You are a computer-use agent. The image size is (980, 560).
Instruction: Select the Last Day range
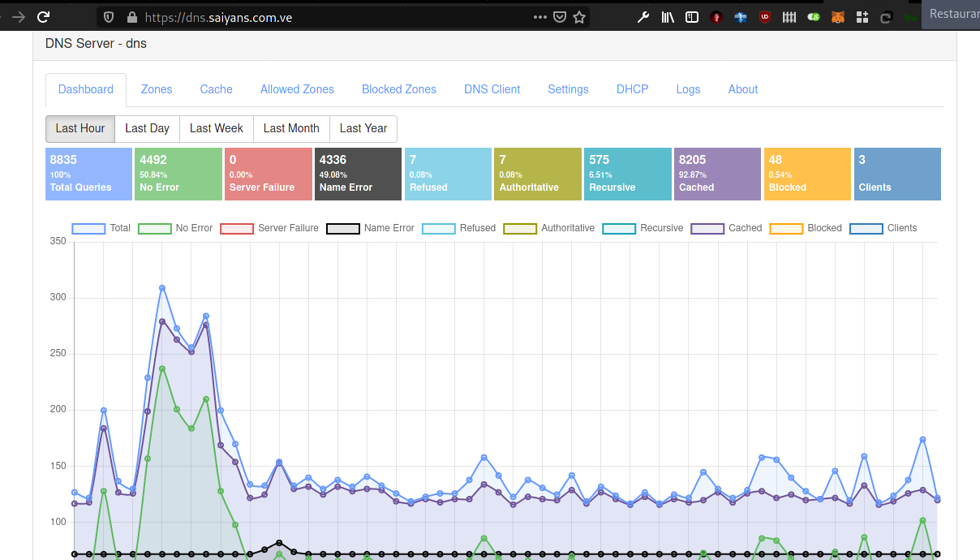148,128
